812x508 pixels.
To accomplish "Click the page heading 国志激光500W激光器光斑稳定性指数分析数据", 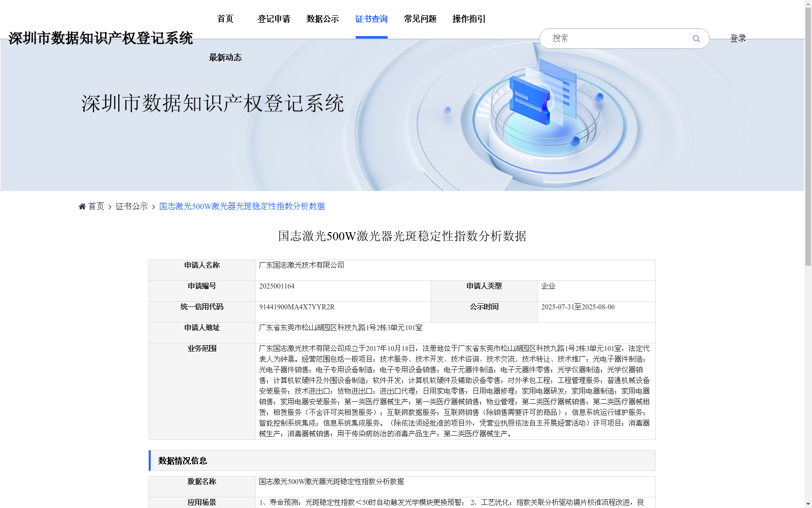I will [x=402, y=236].
